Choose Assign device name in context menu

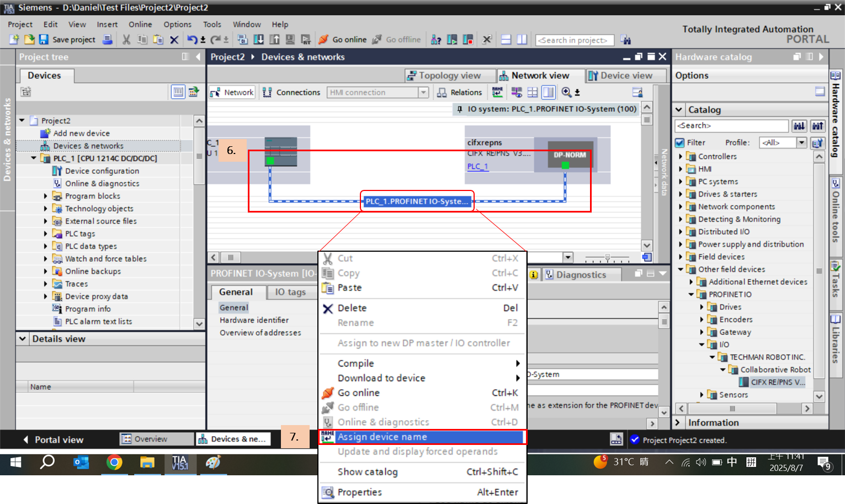[x=422, y=437]
